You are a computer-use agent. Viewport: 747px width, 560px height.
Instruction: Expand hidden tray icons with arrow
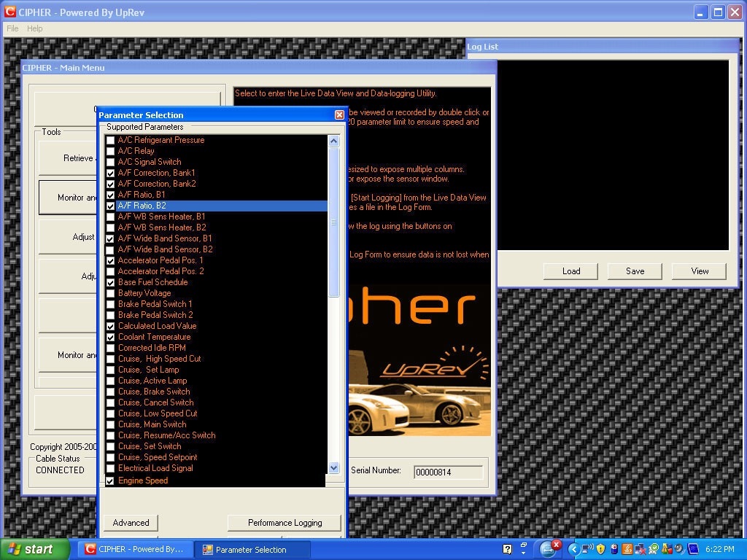[574, 550]
